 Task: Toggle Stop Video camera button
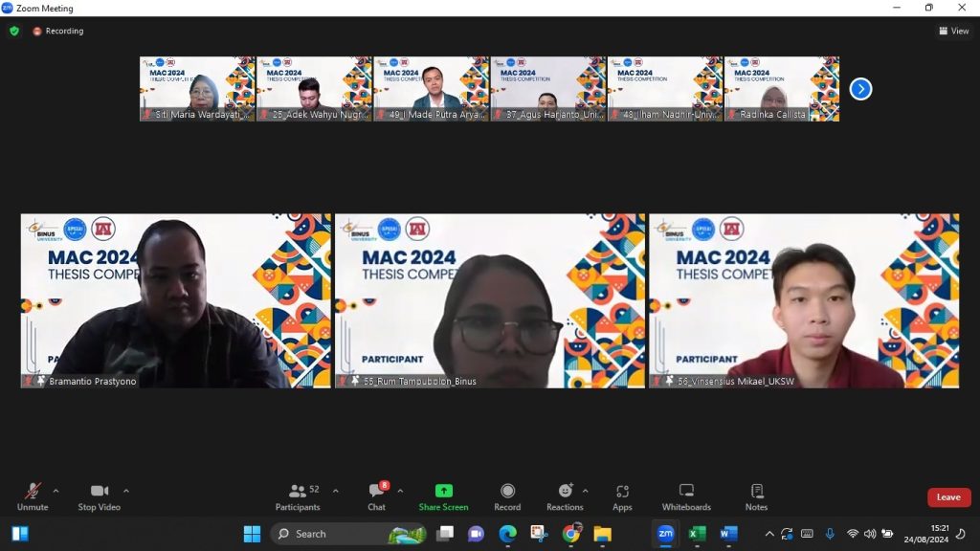tap(100, 492)
